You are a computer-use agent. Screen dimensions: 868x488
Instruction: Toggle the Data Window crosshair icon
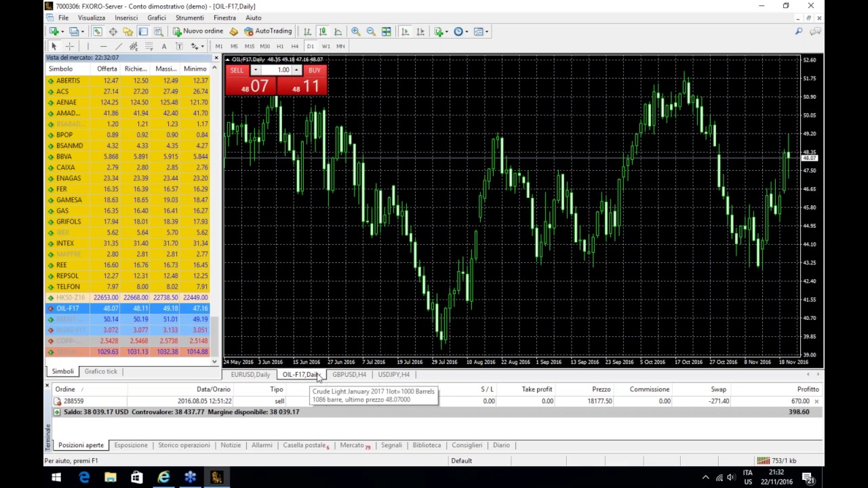click(113, 31)
